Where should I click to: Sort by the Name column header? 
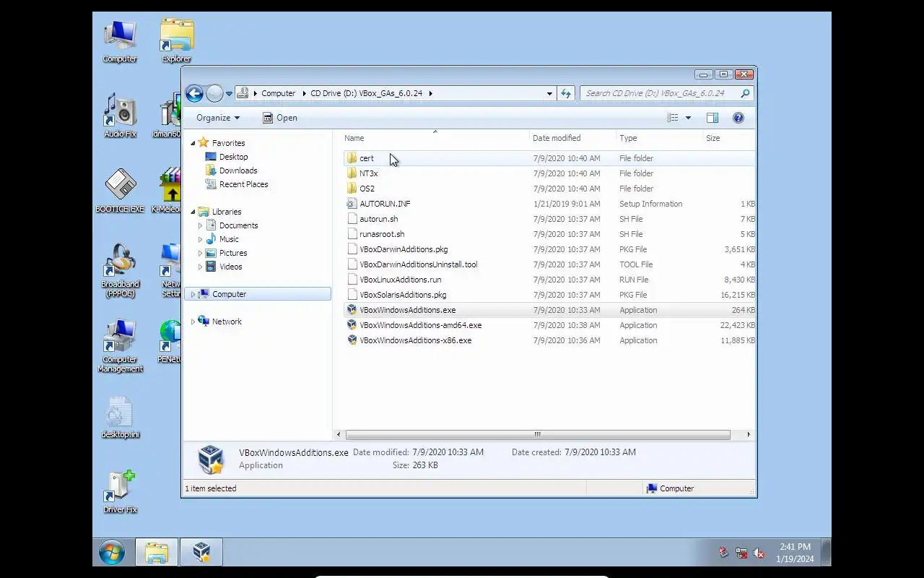[435, 138]
